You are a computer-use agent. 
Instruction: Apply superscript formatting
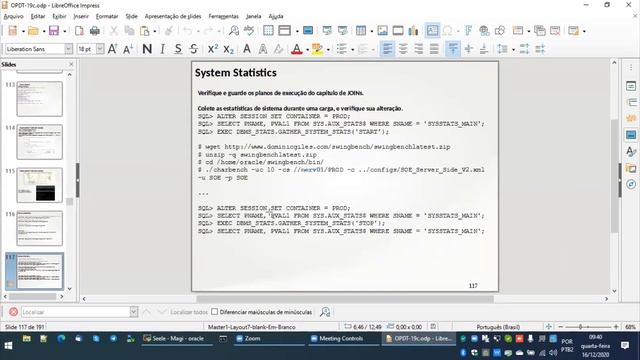coord(213,49)
